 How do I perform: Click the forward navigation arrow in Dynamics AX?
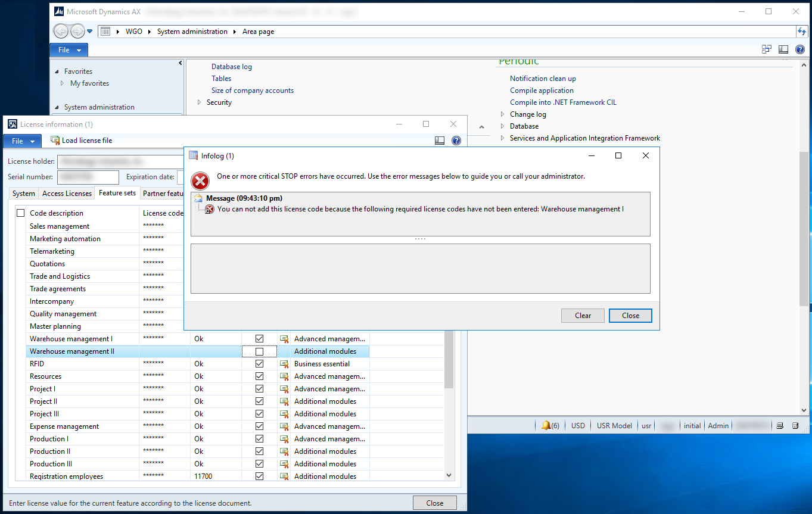pos(77,32)
